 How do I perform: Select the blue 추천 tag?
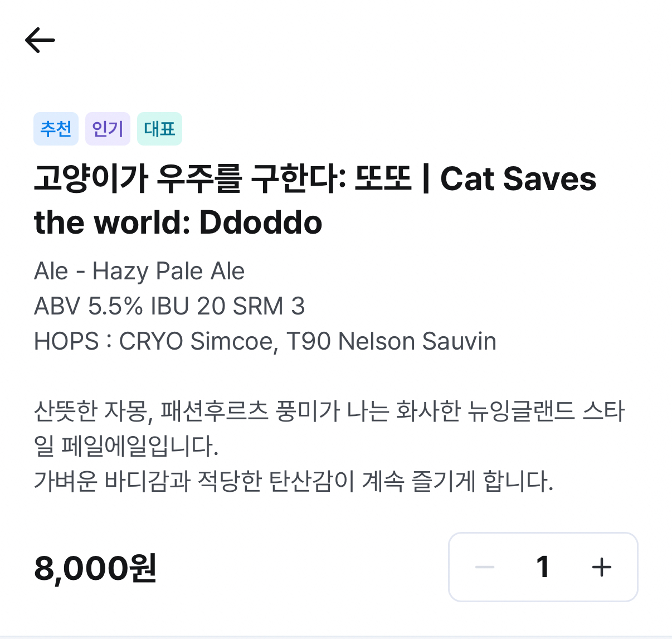pos(56,129)
